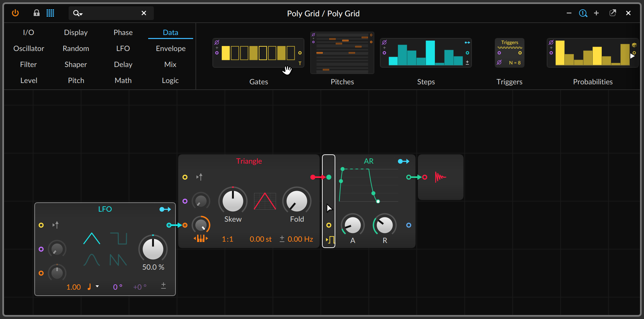Switch to the Oscillator category tab
This screenshot has height=319, width=644.
pos(29,48)
